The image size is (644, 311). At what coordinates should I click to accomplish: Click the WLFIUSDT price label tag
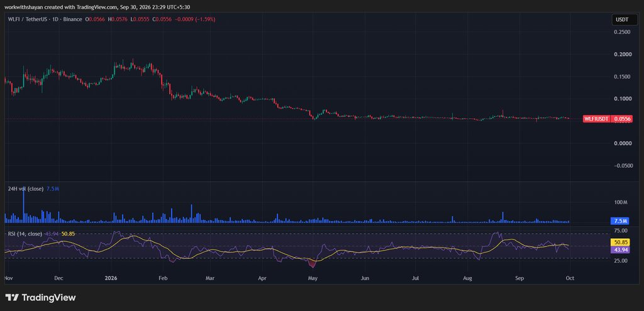click(x=596, y=119)
